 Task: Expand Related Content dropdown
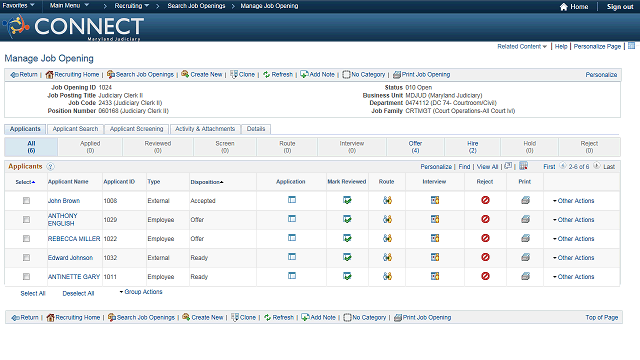522,47
